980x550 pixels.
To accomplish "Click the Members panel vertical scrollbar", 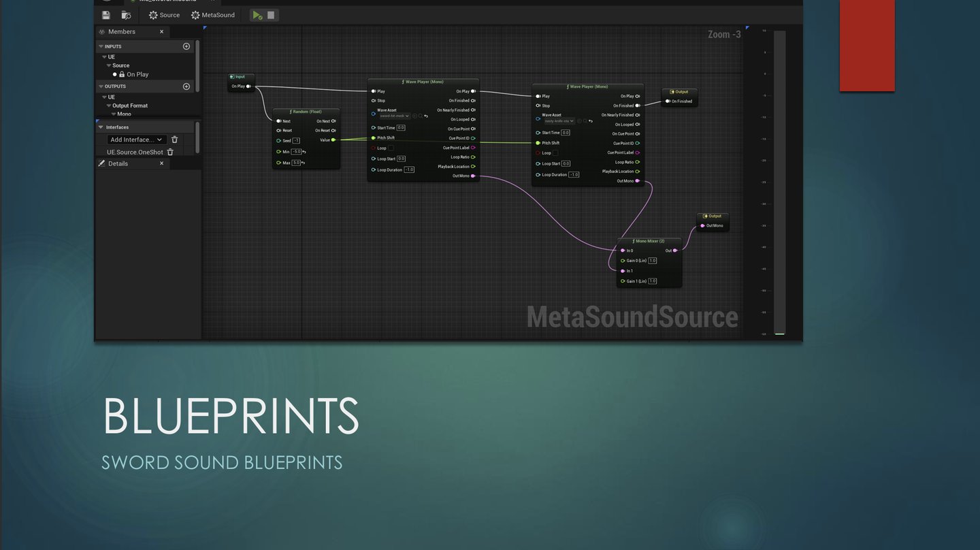I will tap(197, 65).
